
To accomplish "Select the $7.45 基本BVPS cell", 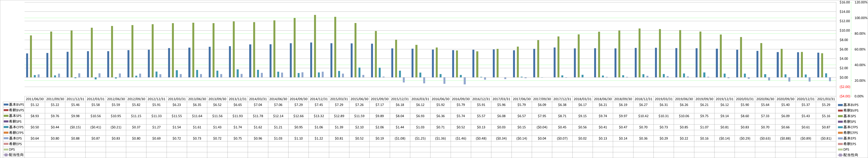I will tap(319, 105).
